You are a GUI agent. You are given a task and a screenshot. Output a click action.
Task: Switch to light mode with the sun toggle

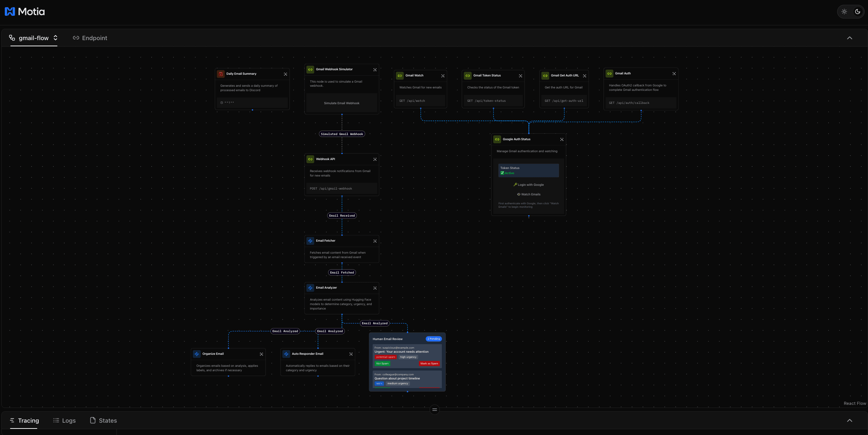point(844,11)
